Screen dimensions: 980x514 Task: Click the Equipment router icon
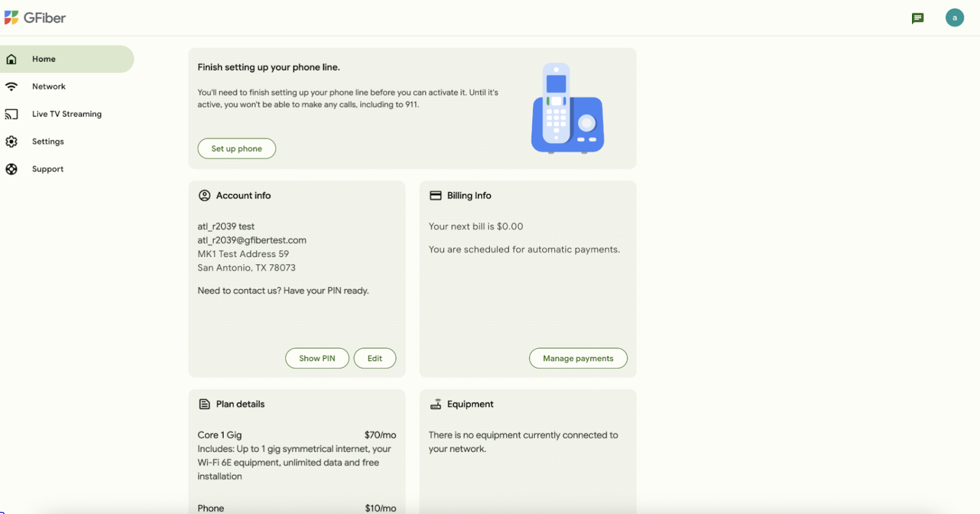coord(435,404)
